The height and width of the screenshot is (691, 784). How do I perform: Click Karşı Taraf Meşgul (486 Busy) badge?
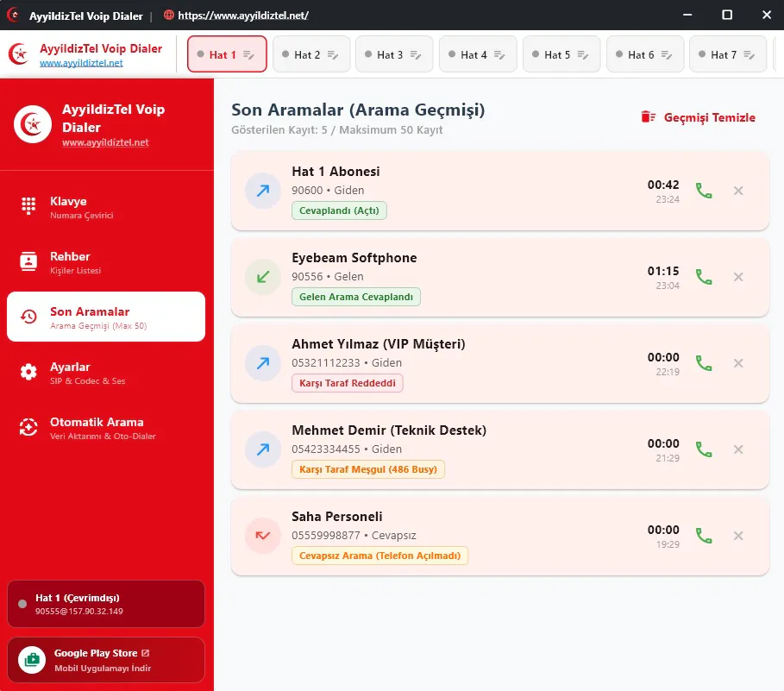tap(368, 469)
